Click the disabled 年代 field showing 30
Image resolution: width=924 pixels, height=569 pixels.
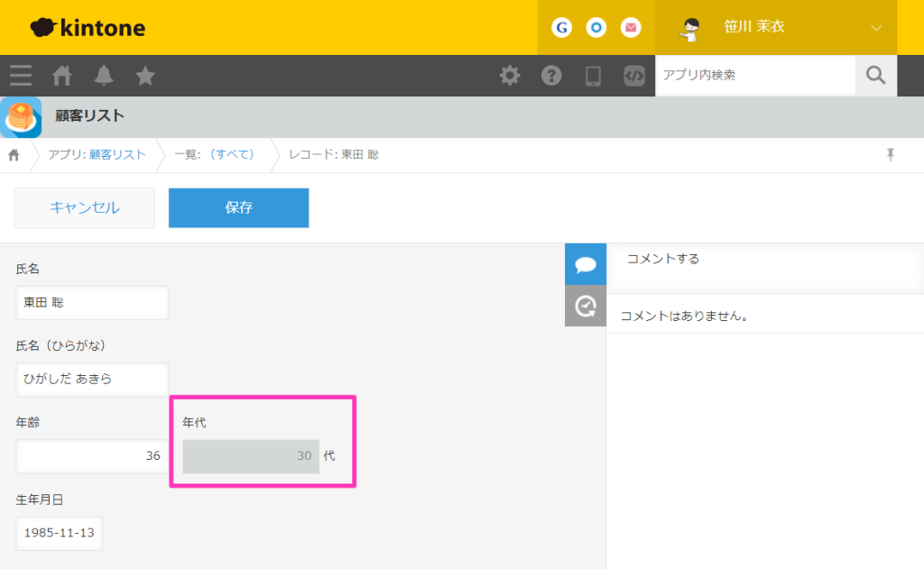click(251, 456)
